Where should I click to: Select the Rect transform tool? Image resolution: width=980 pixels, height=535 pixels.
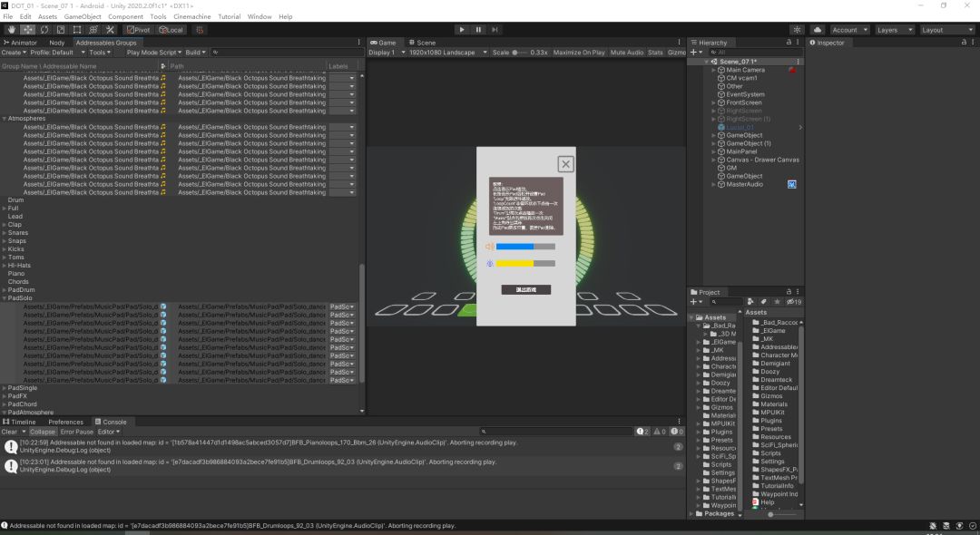[x=77, y=30]
